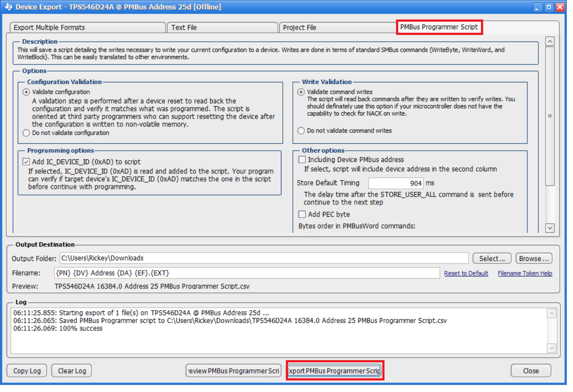Viewport: 573px width, 392px height.
Task: Clear the log with Clear Log
Action: click(72, 371)
